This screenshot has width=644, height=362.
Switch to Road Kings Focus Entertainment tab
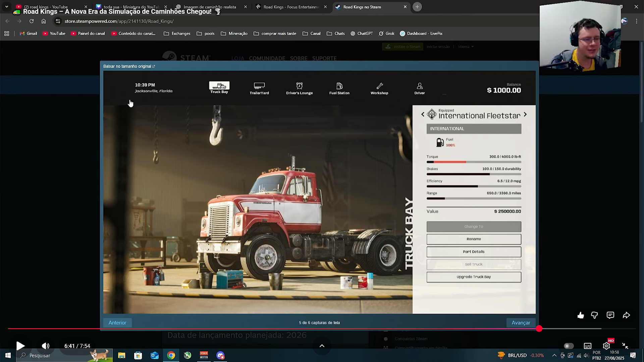(x=291, y=7)
